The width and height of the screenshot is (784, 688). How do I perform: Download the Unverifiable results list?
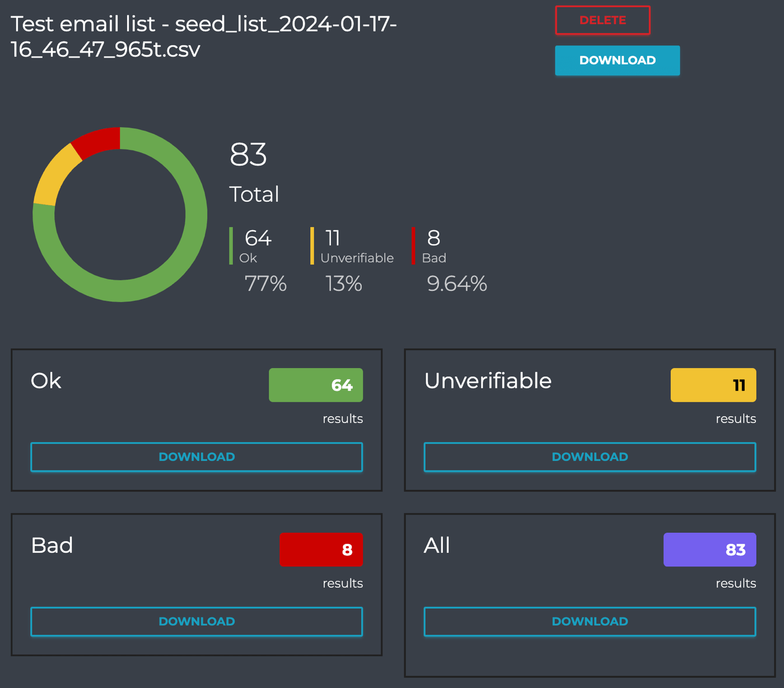coord(590,457)
